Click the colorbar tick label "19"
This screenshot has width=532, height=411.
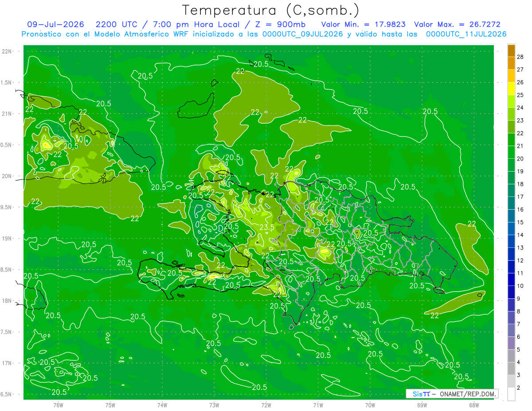[x=520, y=171]
